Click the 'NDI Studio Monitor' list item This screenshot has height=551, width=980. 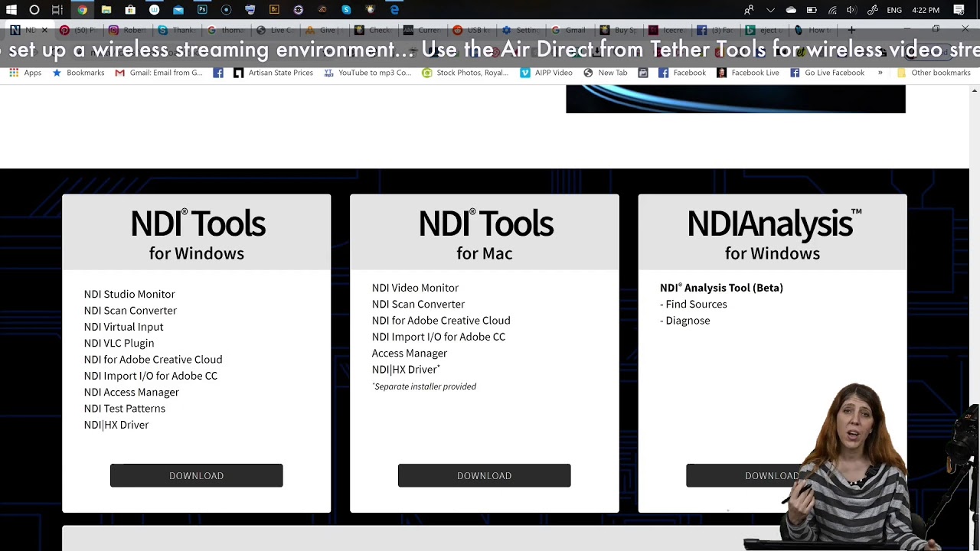129,294
